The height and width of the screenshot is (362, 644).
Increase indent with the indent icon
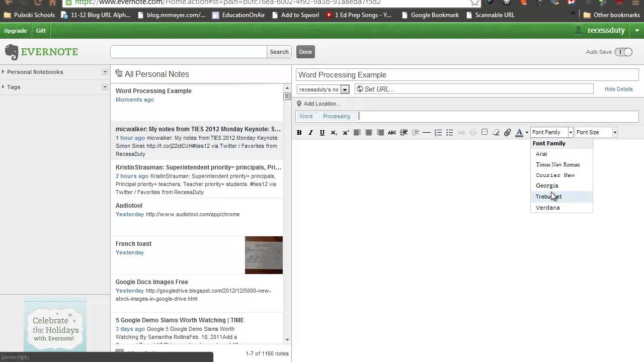pyautogui.click(x=404, y=133)
